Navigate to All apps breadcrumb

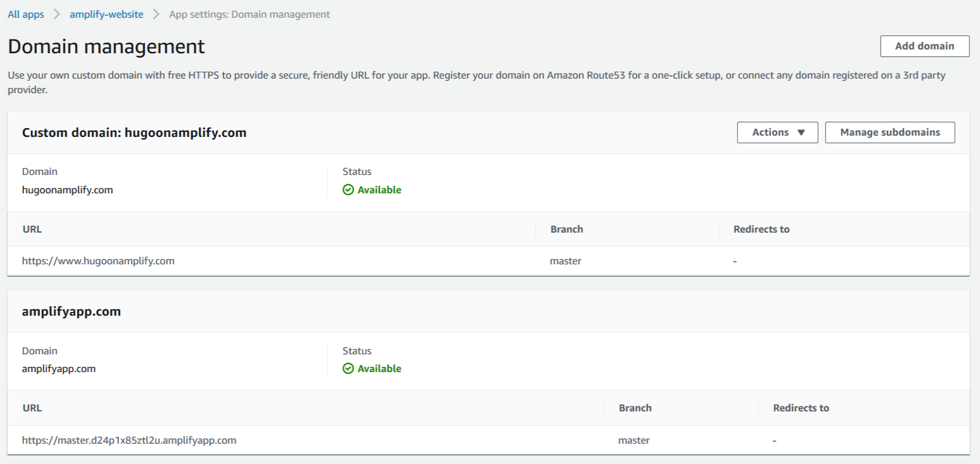pos(25,14)
